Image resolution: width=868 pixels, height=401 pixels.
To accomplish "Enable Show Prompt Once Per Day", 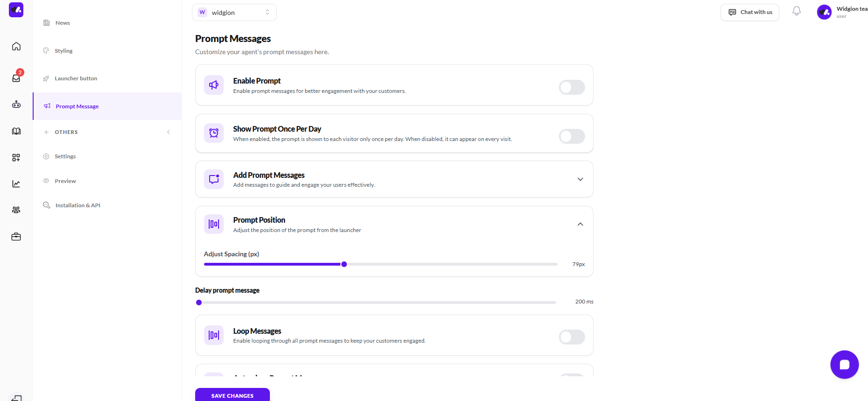I will point(572,136).
